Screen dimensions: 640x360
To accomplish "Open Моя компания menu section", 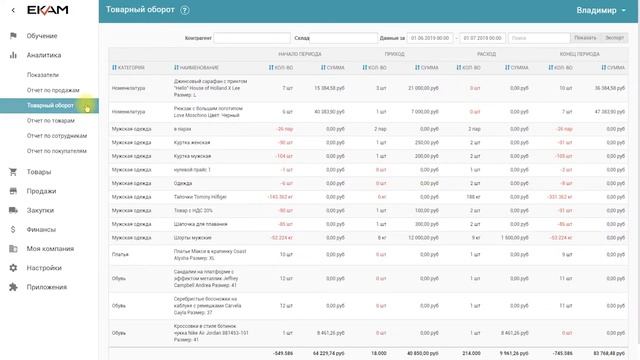I will tap(50, 249).
